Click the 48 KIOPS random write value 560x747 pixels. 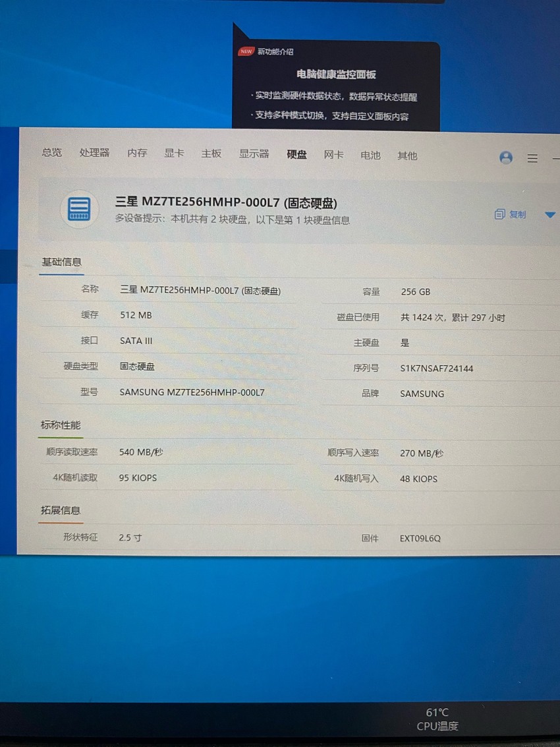coord(418,479)
